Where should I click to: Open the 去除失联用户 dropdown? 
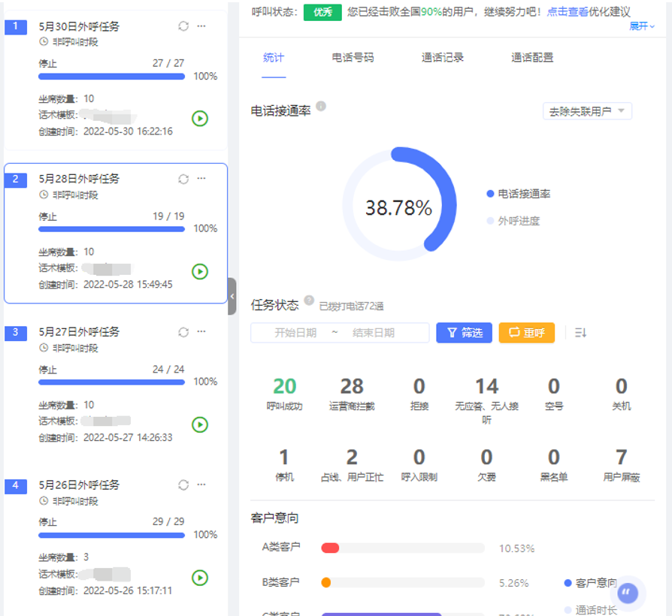click(x=587, y=111)
